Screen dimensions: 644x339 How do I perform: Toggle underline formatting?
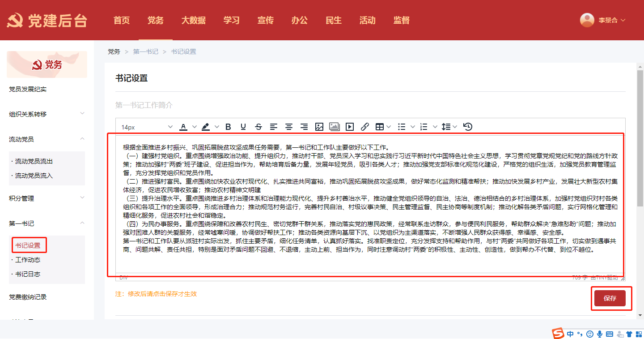243,127
